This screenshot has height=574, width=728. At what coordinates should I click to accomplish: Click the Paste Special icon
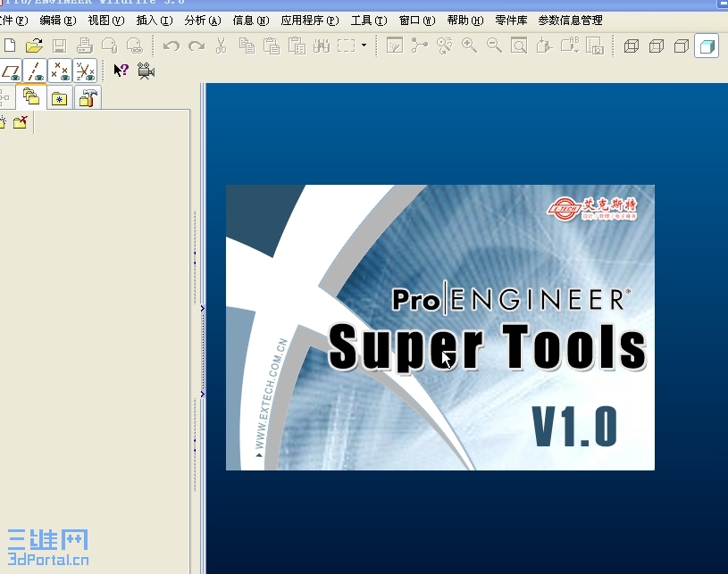pyautogui.click(x=297, y=46)
